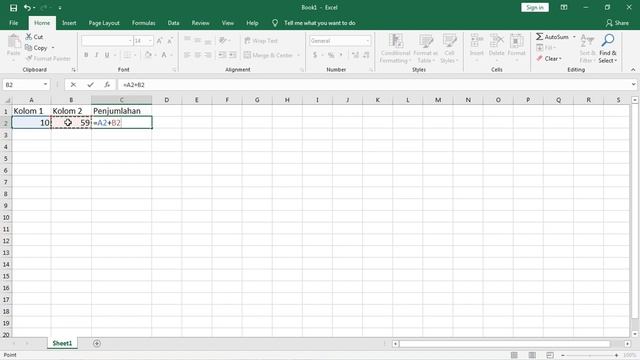
Task: Click the Cut scissors button
Action: (x=34, y=37)
